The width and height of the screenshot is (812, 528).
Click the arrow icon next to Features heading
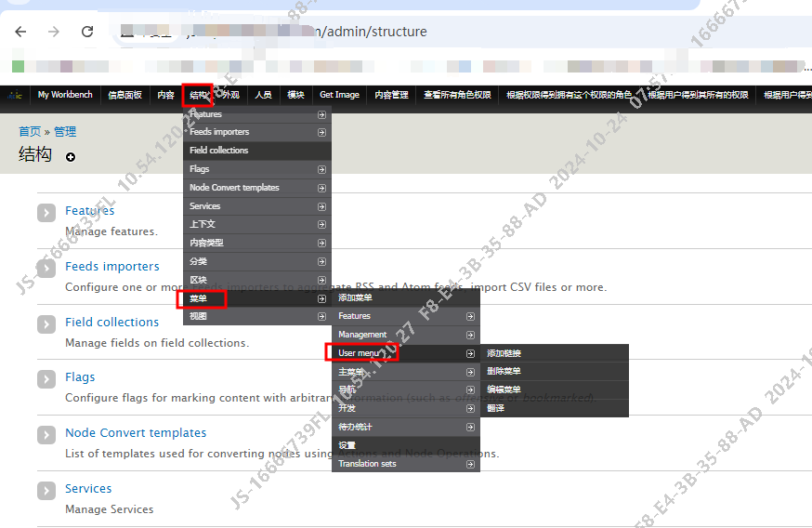pos(46,213)
